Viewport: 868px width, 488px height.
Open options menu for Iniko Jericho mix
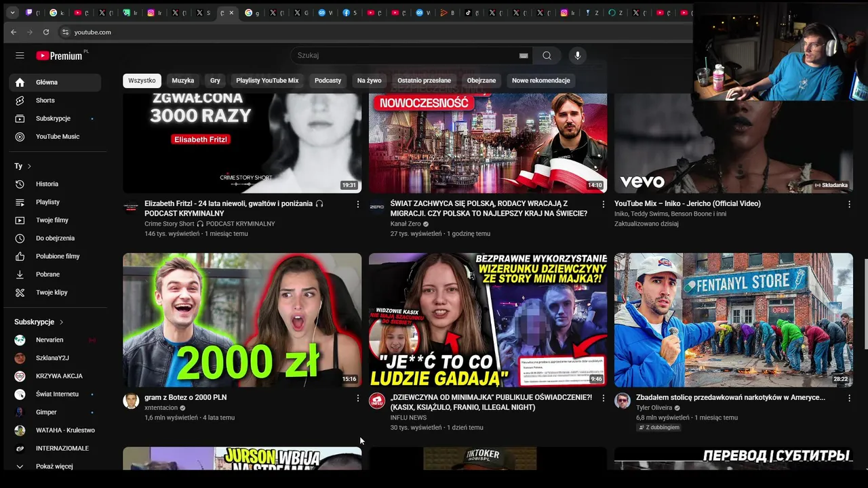pyautogui.click(x=849, y=204)
